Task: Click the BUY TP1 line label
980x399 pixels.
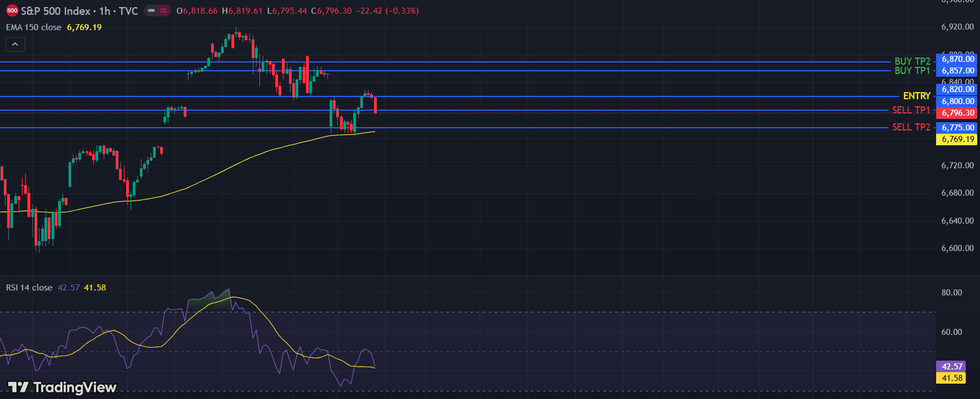Action: (x=912, y=71)
